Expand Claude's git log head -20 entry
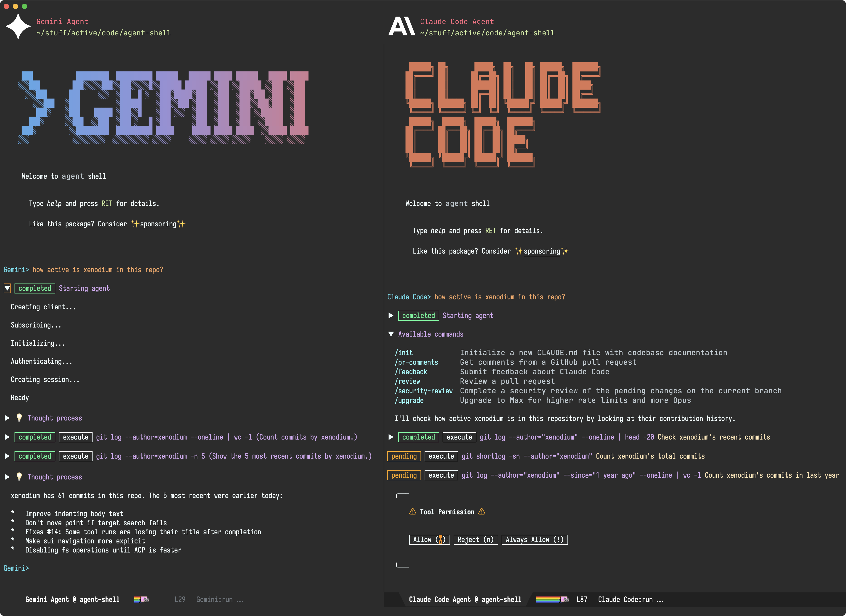The image size is (846, 616). point(391,437)
